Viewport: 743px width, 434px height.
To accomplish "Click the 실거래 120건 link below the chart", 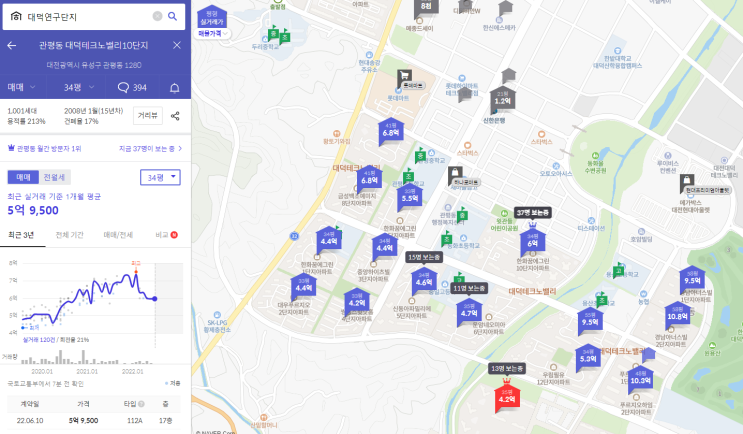I will tap(39, 340).
